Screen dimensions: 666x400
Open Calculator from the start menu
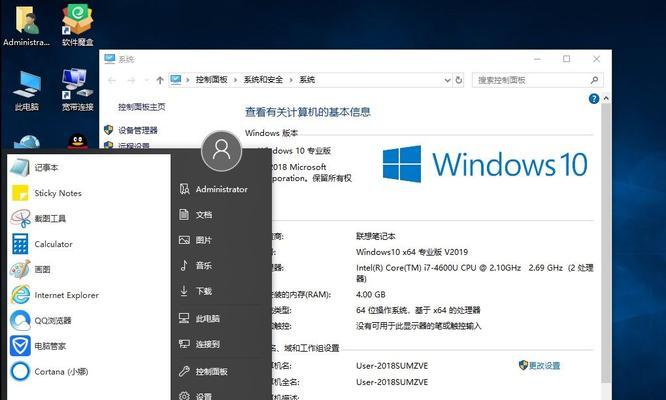coord(88,244)
